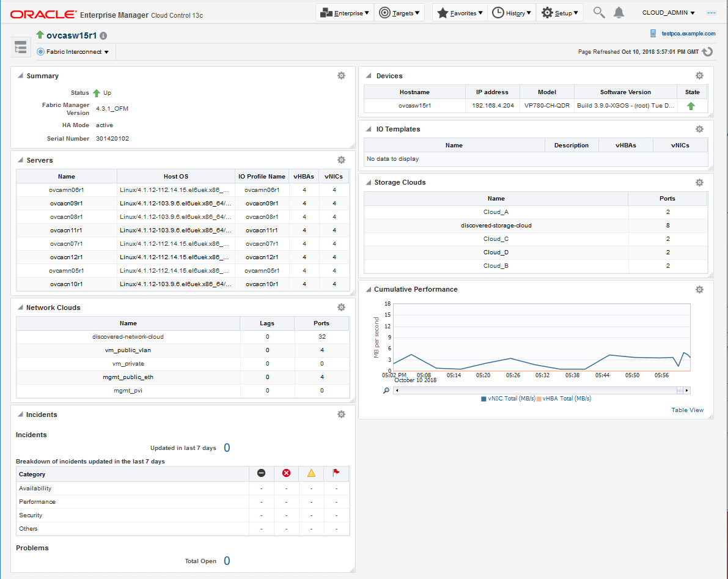The width and height of the screenshot is (728, 579).
Task: Toggle the vNIC Total legend swatch
Action: click(483, 399)
